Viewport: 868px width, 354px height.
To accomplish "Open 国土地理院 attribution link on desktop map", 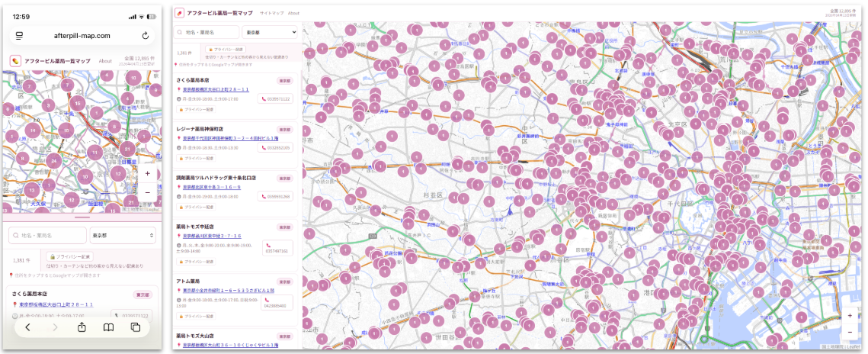I will pos(834,346).
